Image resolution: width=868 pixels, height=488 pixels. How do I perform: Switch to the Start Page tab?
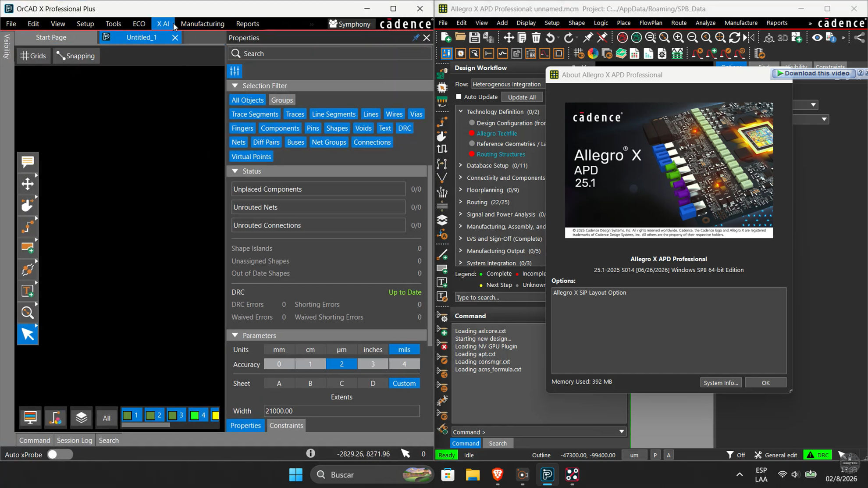click(51, 38)
